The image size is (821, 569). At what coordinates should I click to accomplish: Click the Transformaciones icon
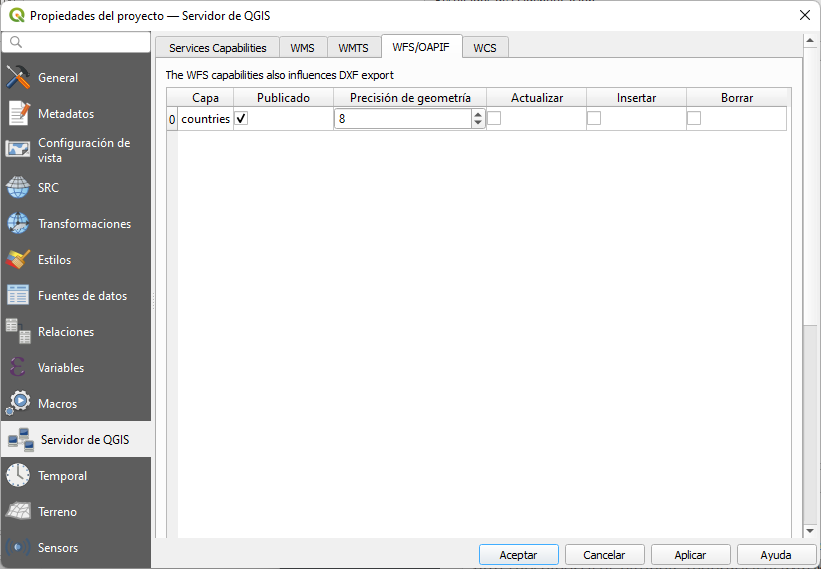[x=18, y=224]
